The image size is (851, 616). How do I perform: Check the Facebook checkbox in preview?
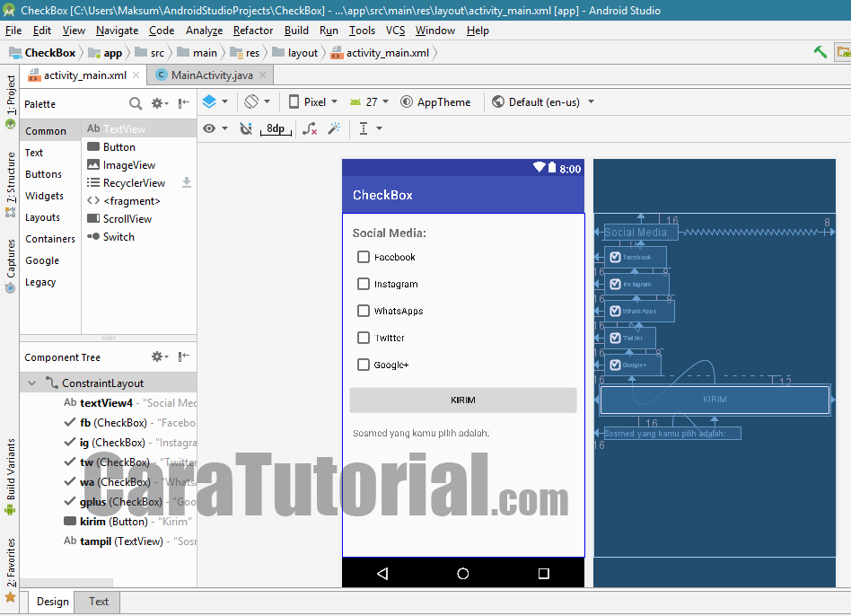[364, 257]
